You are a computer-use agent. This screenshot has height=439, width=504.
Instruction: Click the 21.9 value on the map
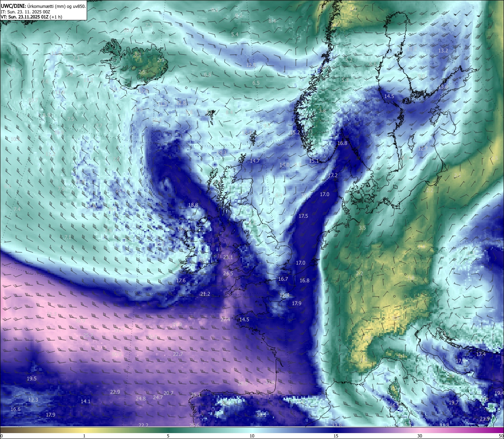pos(485,419)
